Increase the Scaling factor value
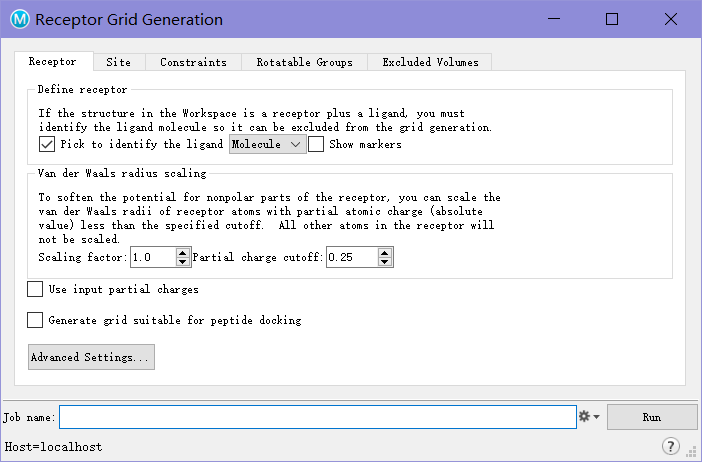 182,253
